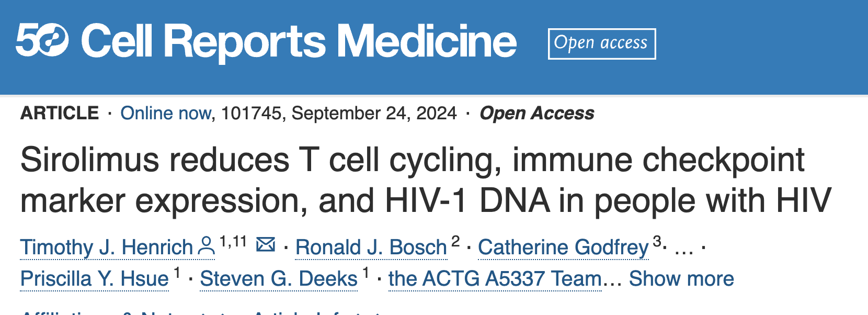Select the Sirolimus article title heading
This screenshot has height=315, width=868.
tap(426, 180)
